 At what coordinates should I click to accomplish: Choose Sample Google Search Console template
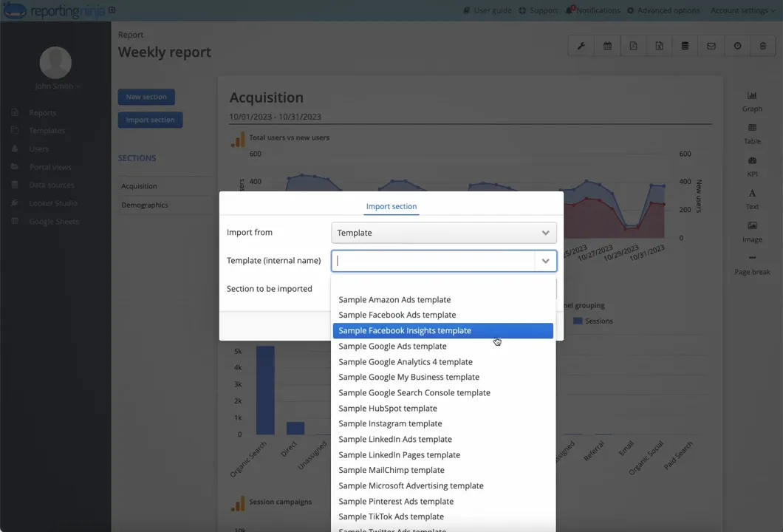pyautogui.click(x=443, y=392)
